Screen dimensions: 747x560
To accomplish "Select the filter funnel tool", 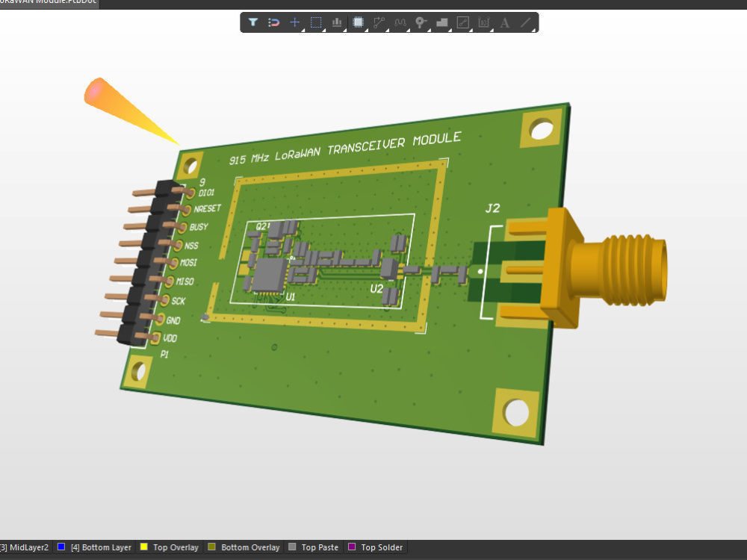I will pos(254,22).
